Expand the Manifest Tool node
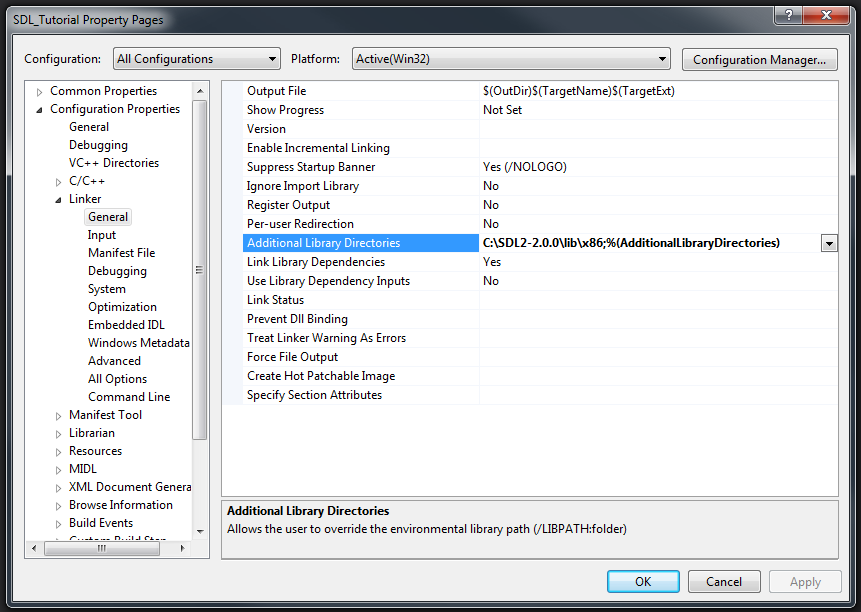 coord(59,416)
